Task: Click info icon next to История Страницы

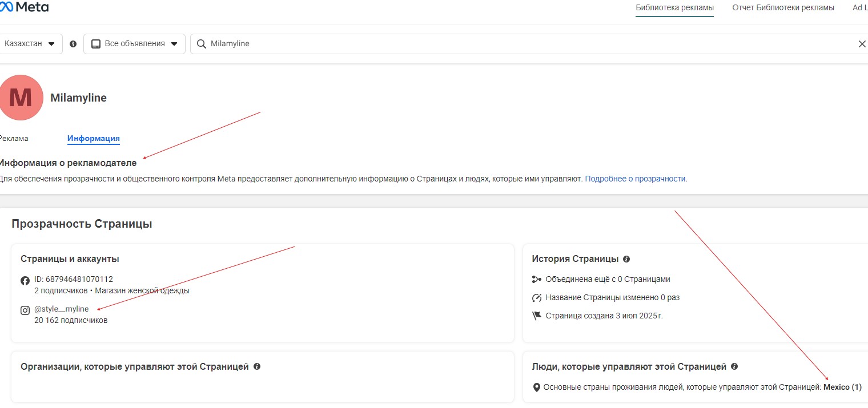Action: click(626, 259)
